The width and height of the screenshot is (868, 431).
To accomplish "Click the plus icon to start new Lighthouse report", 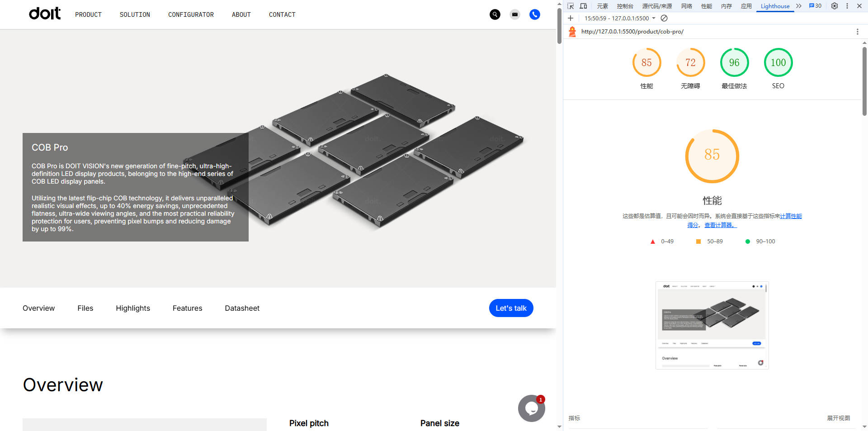I will tap(571, 18).
